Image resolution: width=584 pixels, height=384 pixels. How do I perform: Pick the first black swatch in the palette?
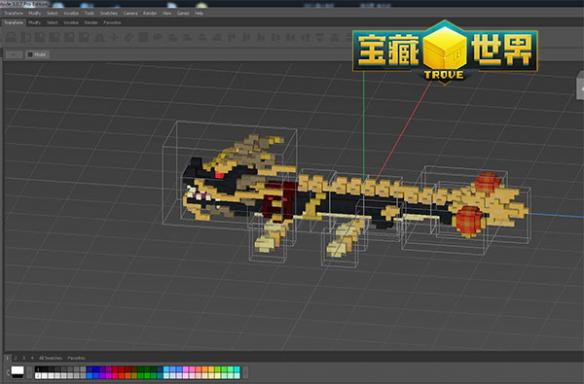pyautogui.click(x=38, y=369)
